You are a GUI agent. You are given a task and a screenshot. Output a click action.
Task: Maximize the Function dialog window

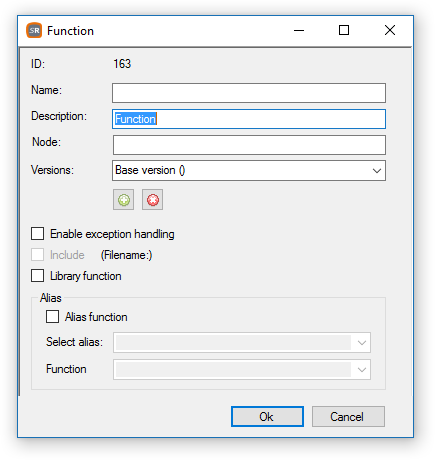point(344,31)
